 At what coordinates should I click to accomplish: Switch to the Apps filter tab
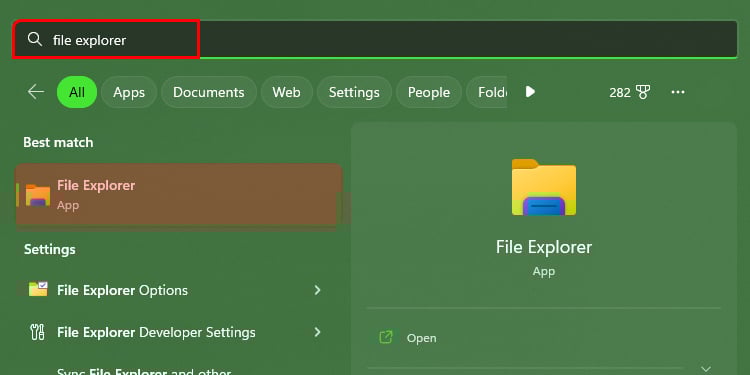point(129,92)
